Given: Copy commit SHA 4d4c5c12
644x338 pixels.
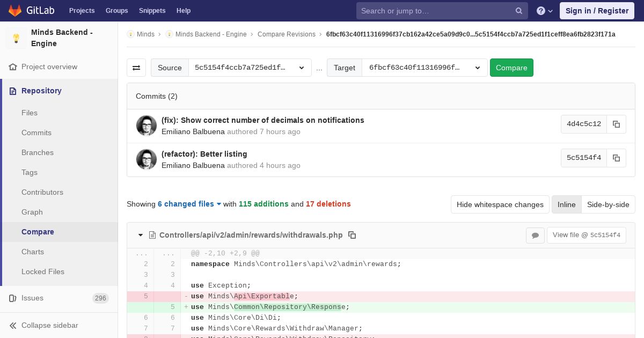Looking at the screenshot, I should click(x=616, y=124).
